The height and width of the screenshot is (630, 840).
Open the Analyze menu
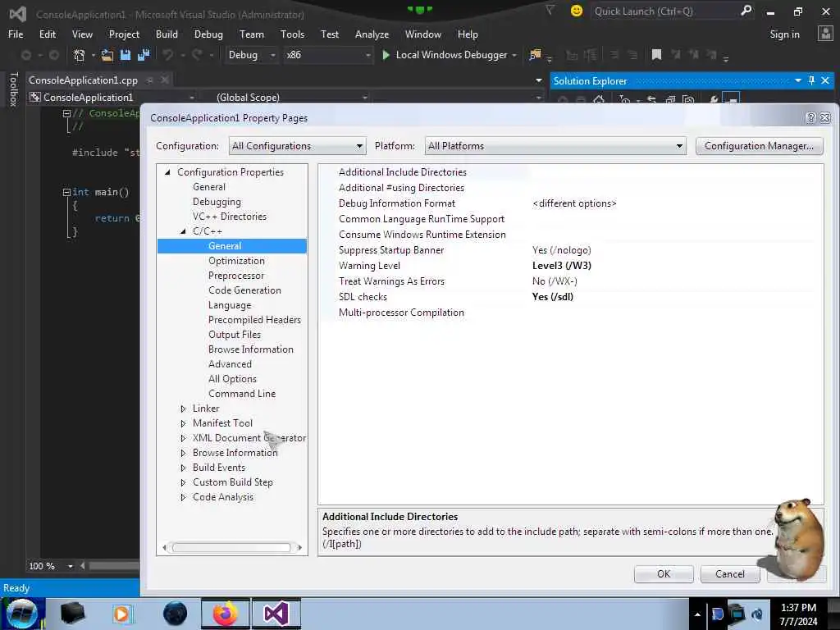[x=372, y=34]
